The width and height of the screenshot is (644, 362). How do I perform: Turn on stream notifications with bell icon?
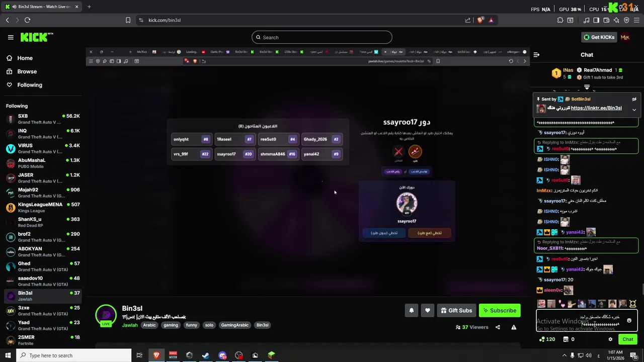coord(411,311)
